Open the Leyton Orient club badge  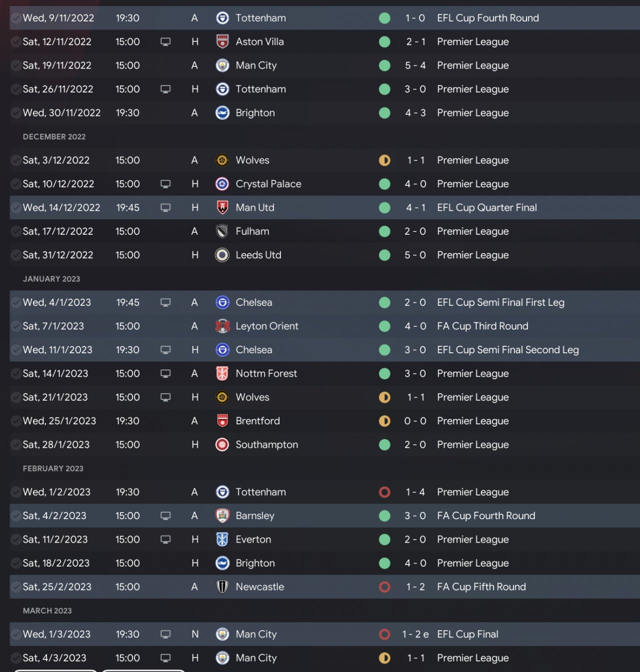(222, 326)
